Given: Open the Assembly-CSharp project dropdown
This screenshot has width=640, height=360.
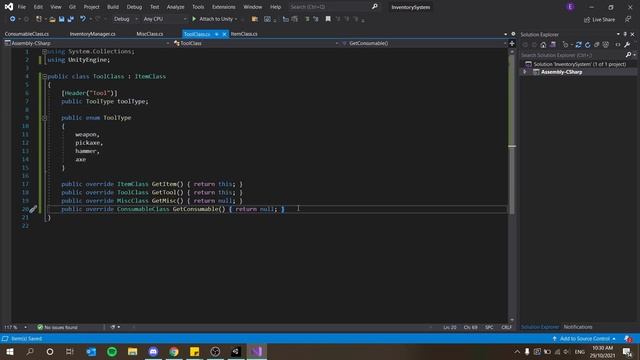Looking at the screenshot, I should 87,43.
